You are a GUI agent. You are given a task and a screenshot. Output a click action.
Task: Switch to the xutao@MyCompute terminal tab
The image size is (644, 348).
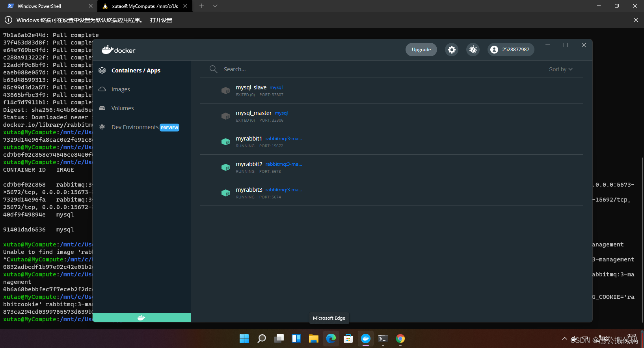(x=144, y=6)
